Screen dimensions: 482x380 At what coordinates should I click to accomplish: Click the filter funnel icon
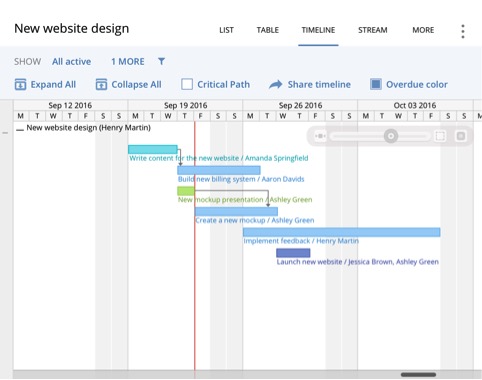point(161,61)
